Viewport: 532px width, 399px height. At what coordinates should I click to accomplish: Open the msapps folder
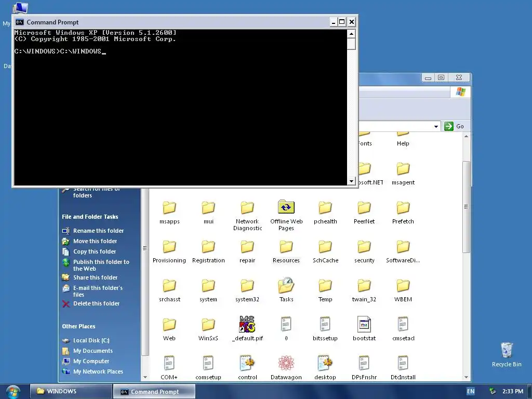pos(169,212)
